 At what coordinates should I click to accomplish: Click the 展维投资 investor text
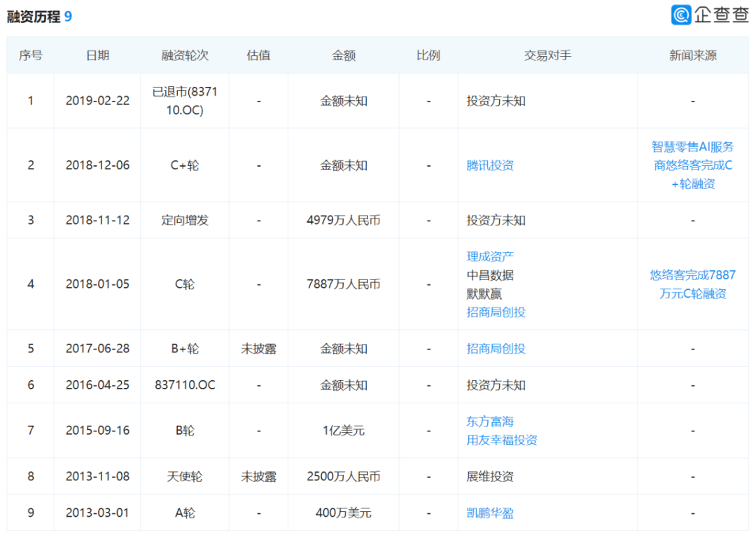490,477
